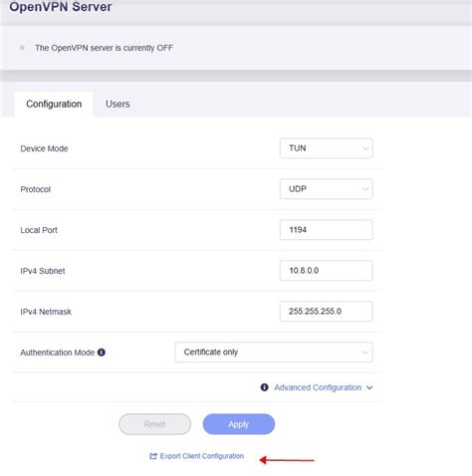
Task: Click the export icon beside Export Client Configuration
Action: click(x=153, y=456)
